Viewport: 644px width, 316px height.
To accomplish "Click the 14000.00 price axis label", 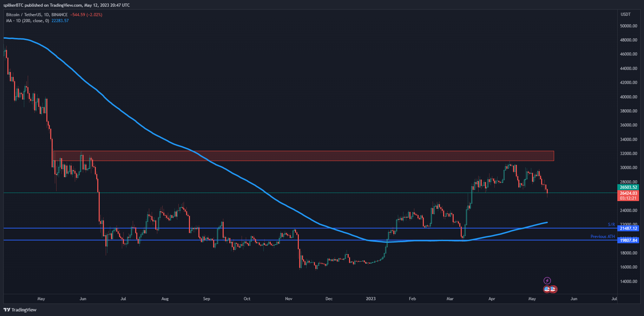I will [629, 282].
